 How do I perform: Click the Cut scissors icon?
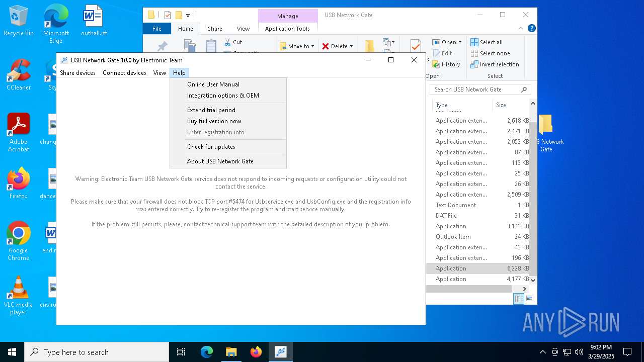227,42
